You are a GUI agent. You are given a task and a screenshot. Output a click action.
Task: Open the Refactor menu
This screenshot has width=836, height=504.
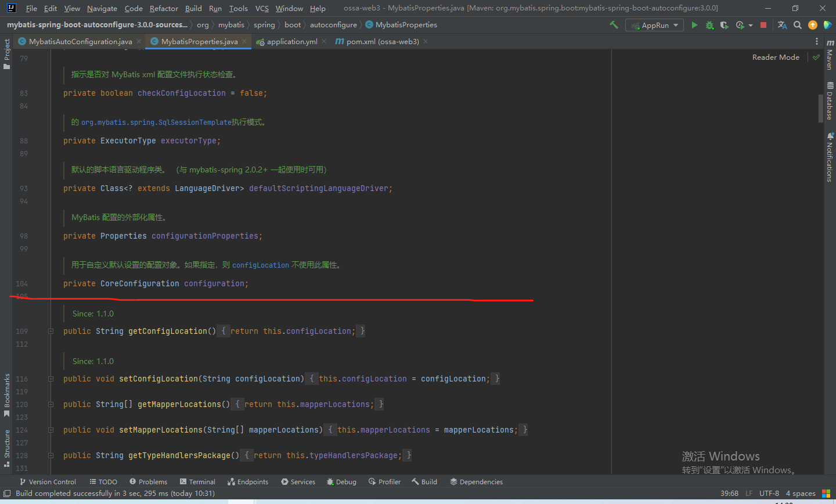point(164,8)
